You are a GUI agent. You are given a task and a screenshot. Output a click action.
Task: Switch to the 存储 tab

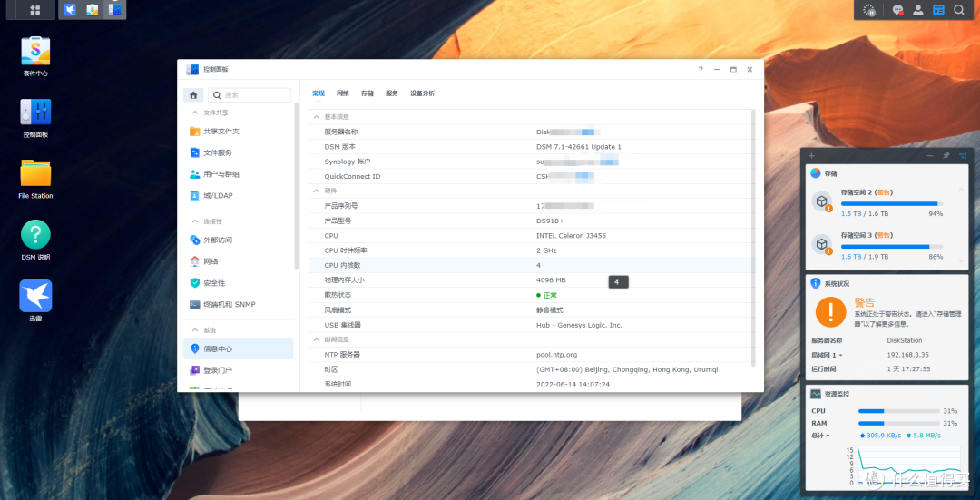pyautogui.click(x=367, y=93)
